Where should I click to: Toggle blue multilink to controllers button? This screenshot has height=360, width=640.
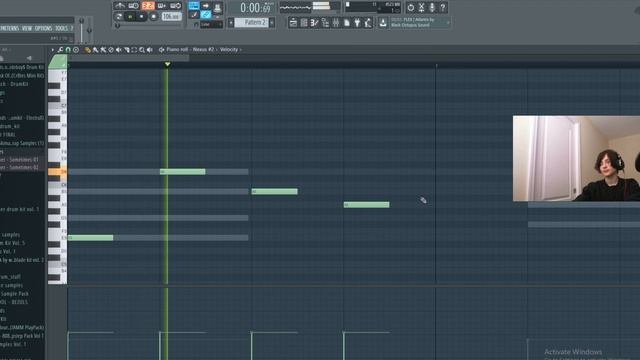pos(206,15)
